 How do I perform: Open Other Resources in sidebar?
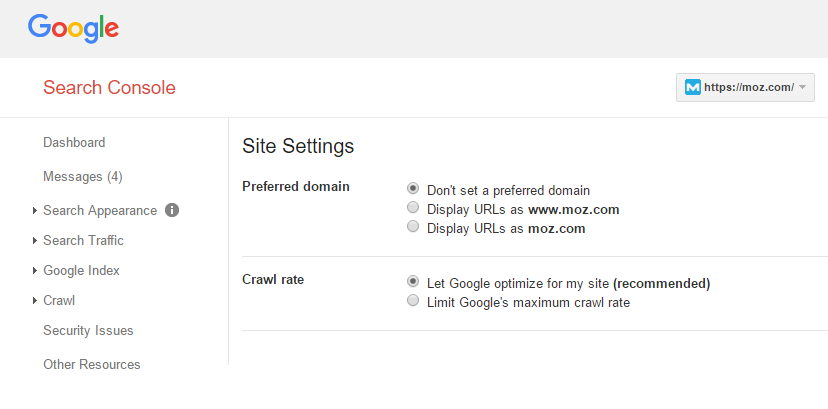[x=92, y=365]
